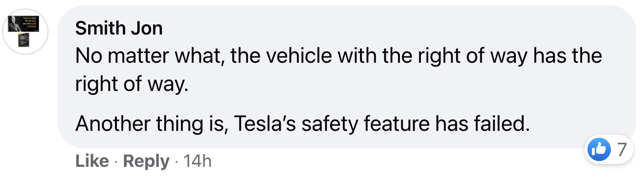Click 'Like' under the comment text

(92, 161)
